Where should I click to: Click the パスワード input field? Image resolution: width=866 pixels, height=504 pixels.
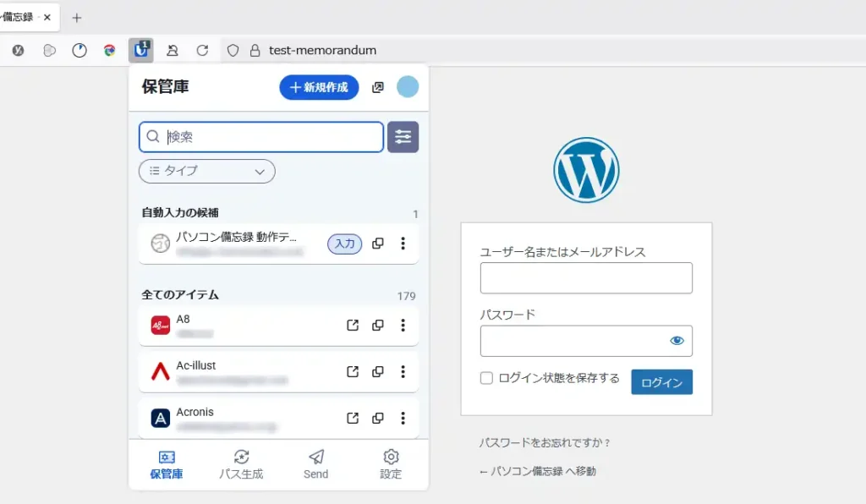pos(586,341)
